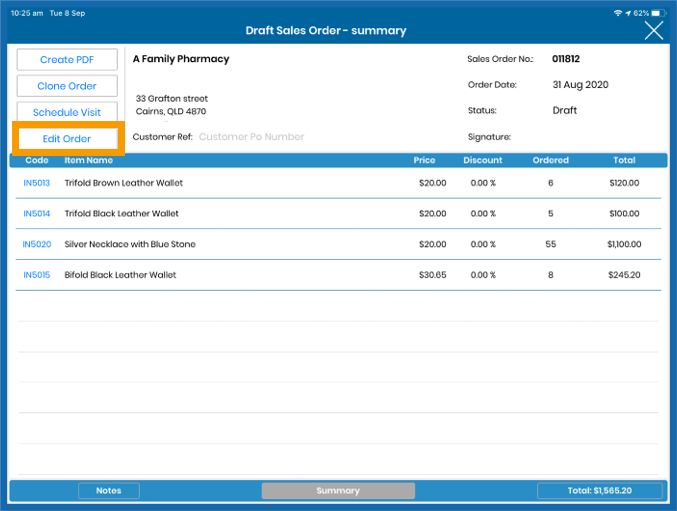The height and width of the screenshot is (511, 677).
Task: Tap the Create PDF button
Action: point(67,60)
